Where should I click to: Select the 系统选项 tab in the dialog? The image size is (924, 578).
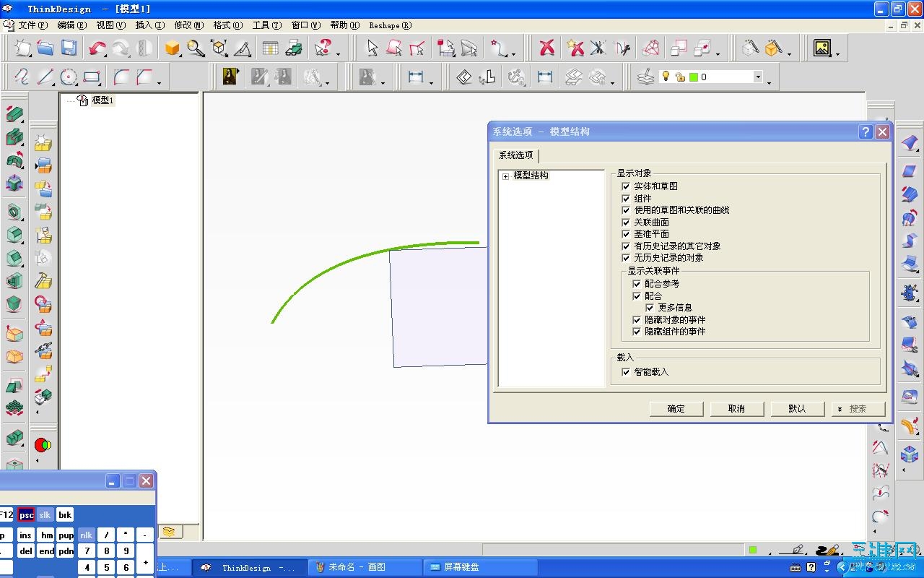tap(516, 155)
